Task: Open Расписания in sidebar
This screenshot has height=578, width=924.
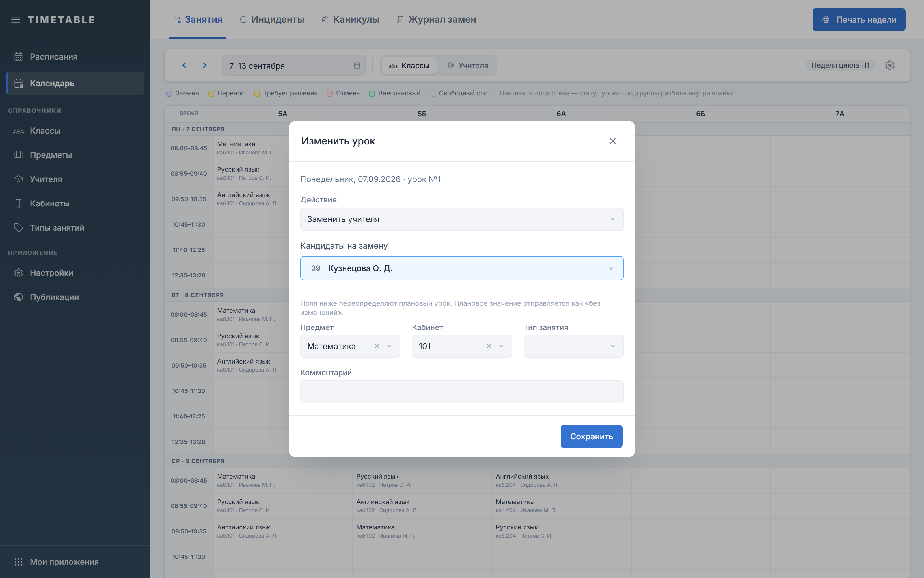Action: coord(75,57)
